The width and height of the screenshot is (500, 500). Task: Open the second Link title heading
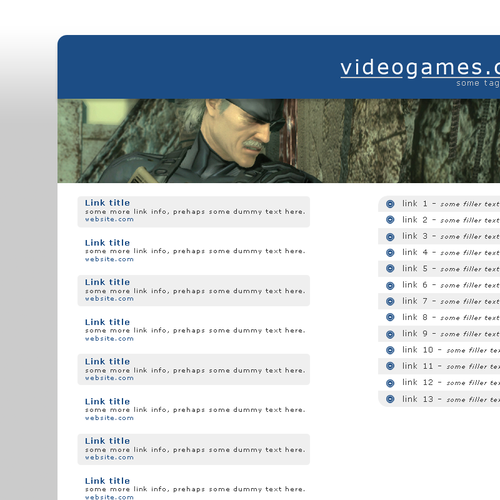[107, 243]
